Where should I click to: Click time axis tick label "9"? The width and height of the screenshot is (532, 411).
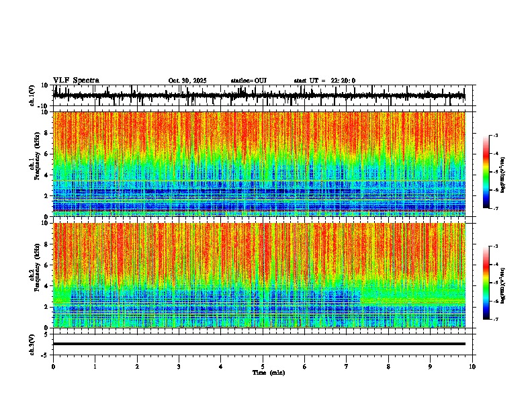pyautogui.click(x=430, y=367)
